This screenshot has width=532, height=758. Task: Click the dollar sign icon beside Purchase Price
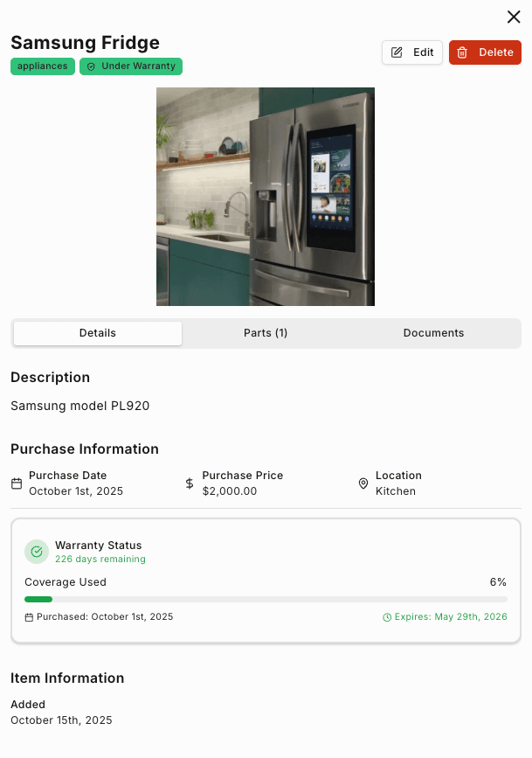(x=189, y=483)
